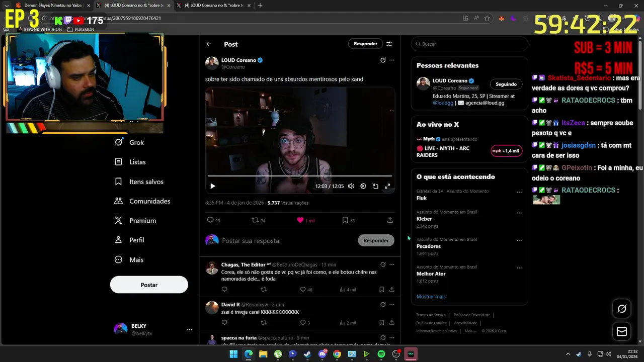Viewport: 644px width, 362px height.
Task: Open the POKEMON bookmarks folder
Action: [x=81, y=29]
